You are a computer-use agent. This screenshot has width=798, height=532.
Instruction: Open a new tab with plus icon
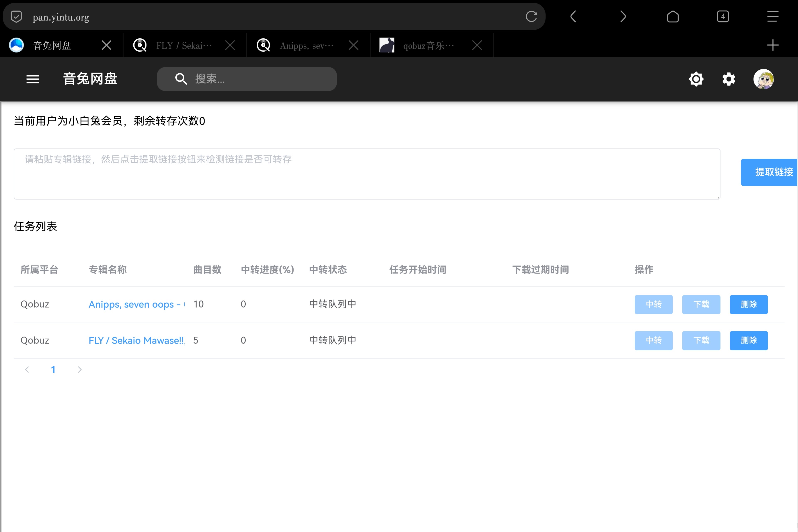[773, 45]
